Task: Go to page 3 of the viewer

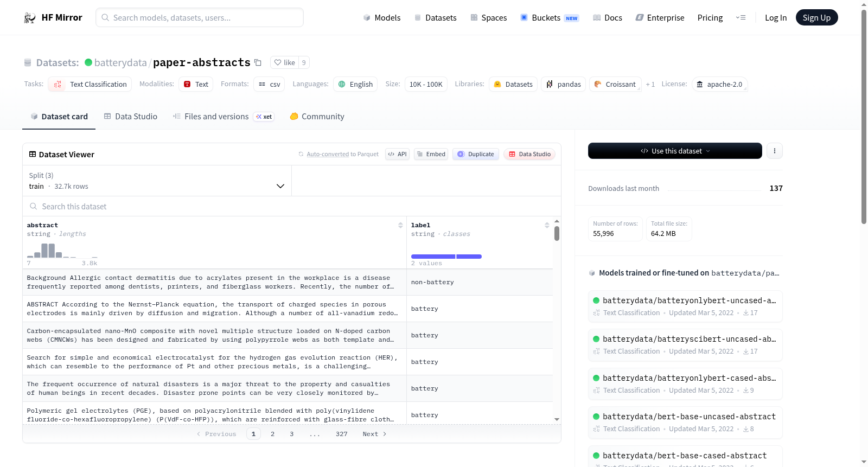Action: (x=291, y=434)
